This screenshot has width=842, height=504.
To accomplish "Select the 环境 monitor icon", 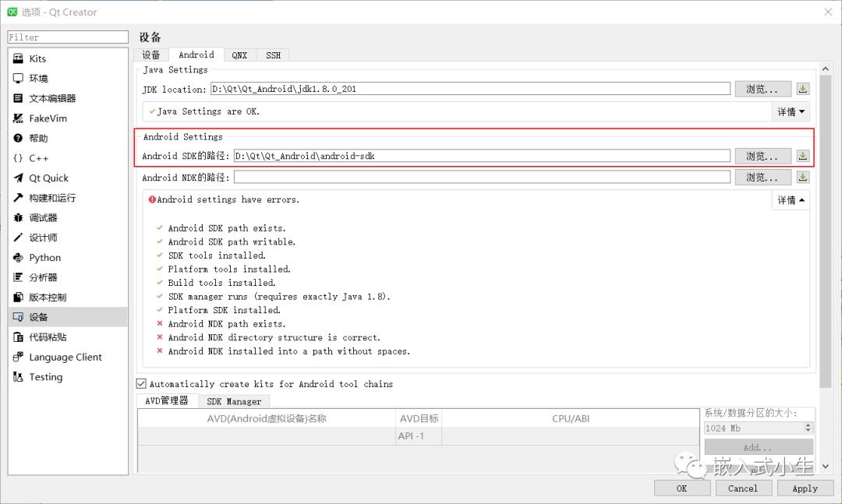I will 18,79.
